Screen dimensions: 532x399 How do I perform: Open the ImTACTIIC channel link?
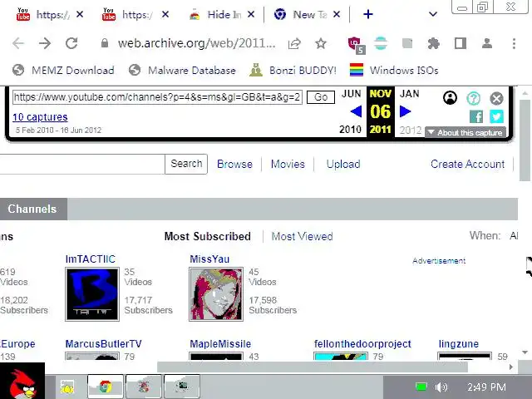tap(91, 259)
